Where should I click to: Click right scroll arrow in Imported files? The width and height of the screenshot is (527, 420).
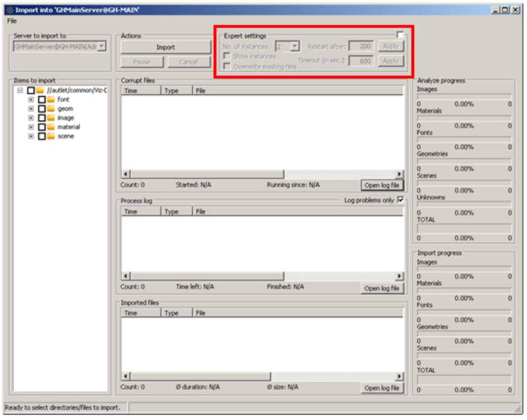tap(399, 376)
